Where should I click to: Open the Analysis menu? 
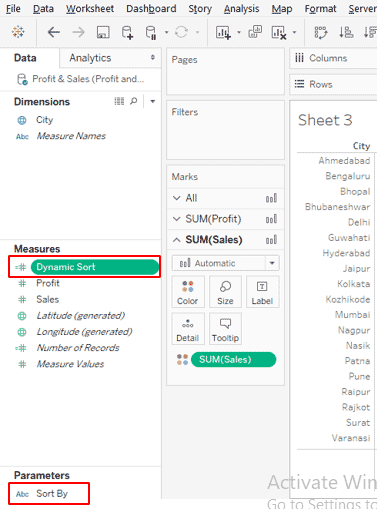pyautogui.click(x=241, y=9)
